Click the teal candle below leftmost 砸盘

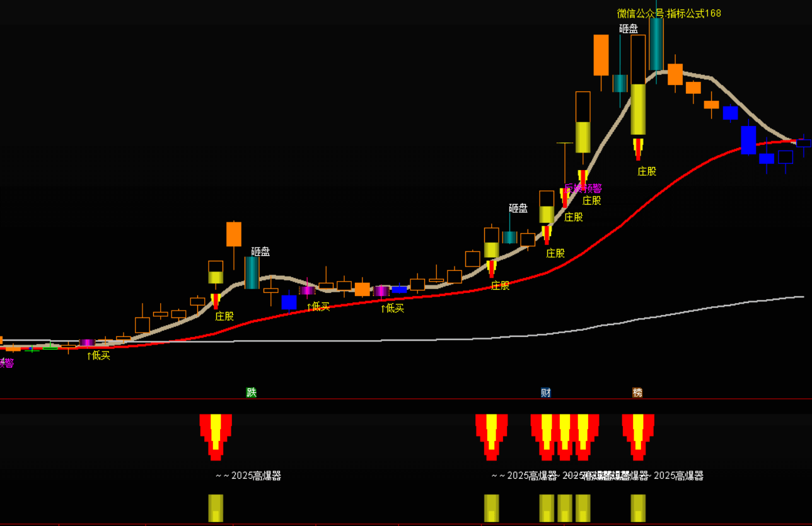click(252, 272)
